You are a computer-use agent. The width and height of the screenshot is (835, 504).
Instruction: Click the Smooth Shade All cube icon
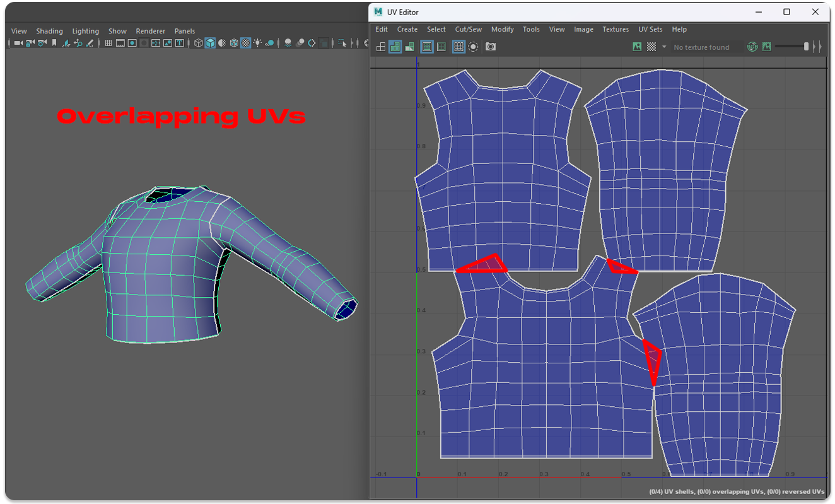pos(210,43)
